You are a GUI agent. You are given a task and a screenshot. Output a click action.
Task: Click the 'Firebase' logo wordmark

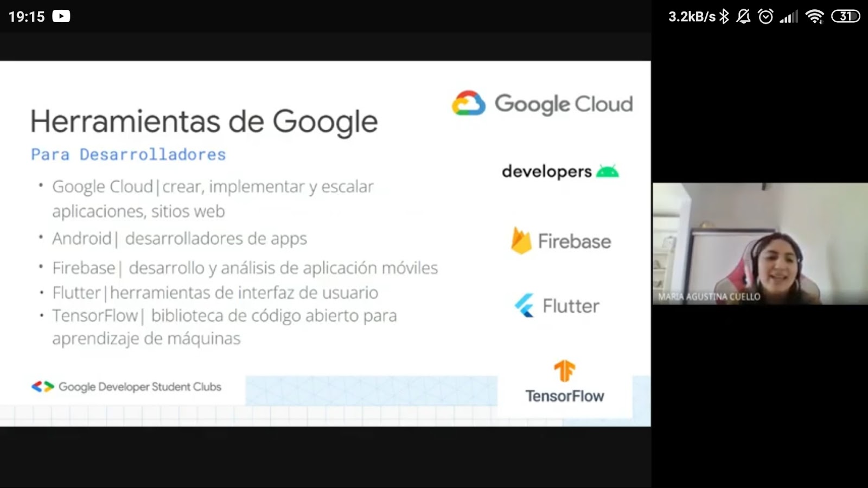coord(575,241)
